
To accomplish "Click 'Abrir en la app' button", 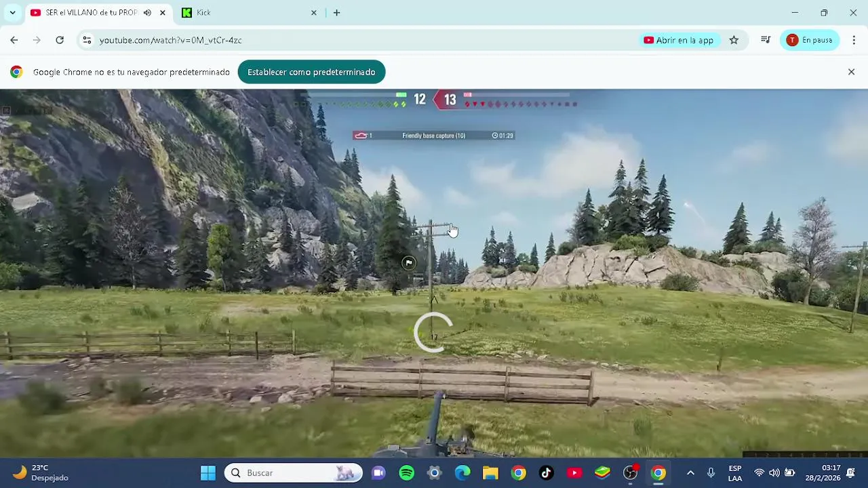I will tap(679, 40).
